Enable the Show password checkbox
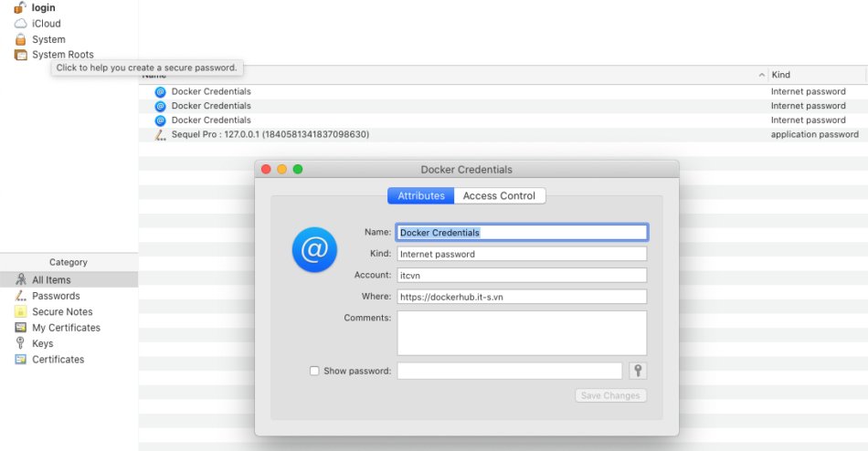 click(314, 371)
